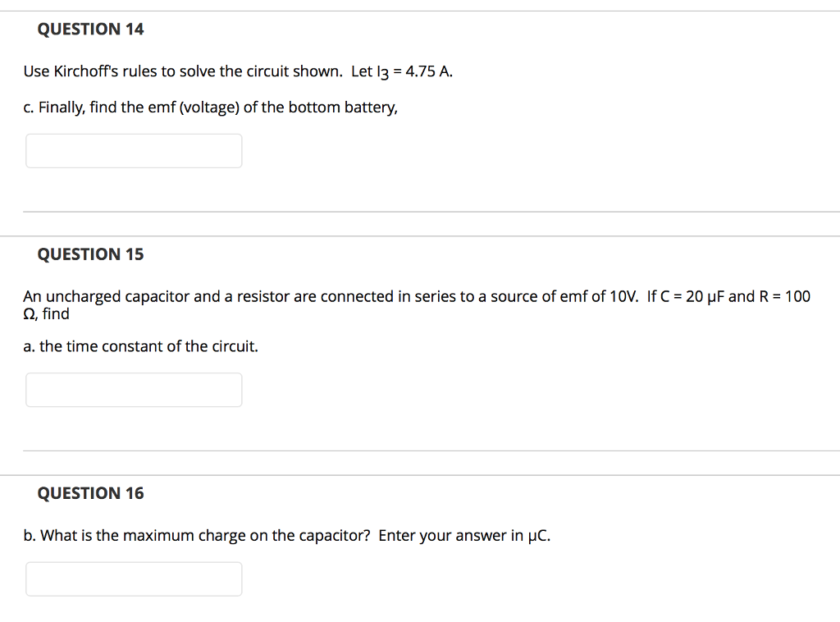Select the QUESTION 14 heading
Image resolution: width=840 pixels, height=622 pixels.
(x=90, y=29)
